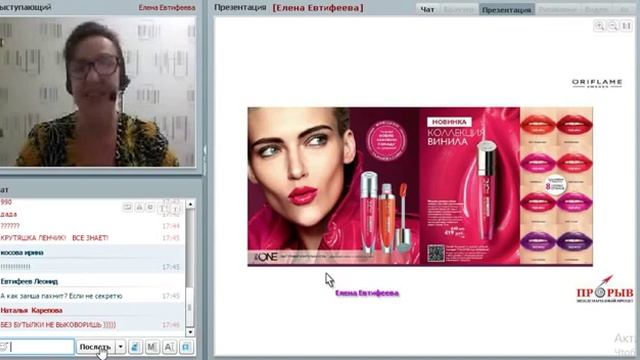Screen dimensions: 640x360
Task: Click the Oriflame lipstick slide image
Action: tap(420, 187)
